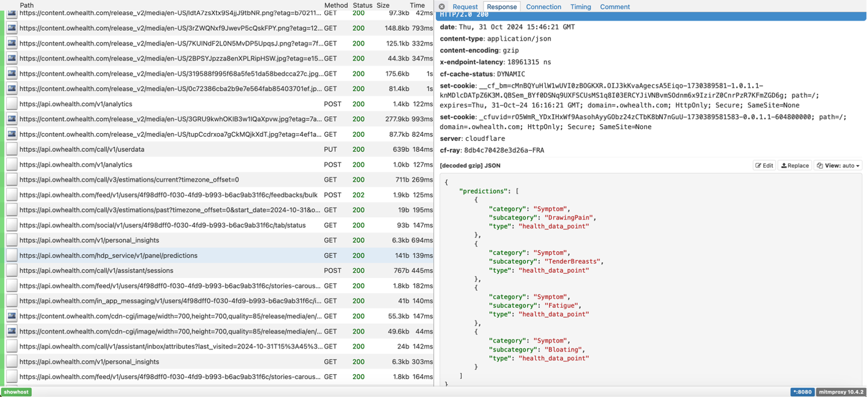Click the Edit button for response body
The height and width of the screenshot is (398, 868).
[x=764, y=165]
